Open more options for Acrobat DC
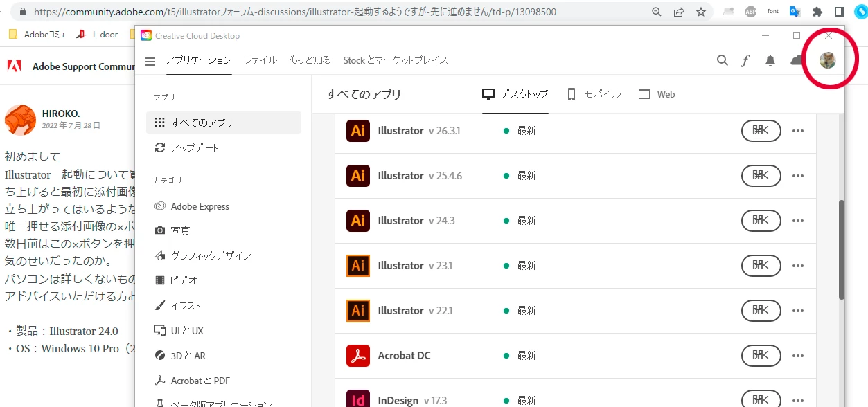This screenshot has height=407, width=868. (798, 356)
